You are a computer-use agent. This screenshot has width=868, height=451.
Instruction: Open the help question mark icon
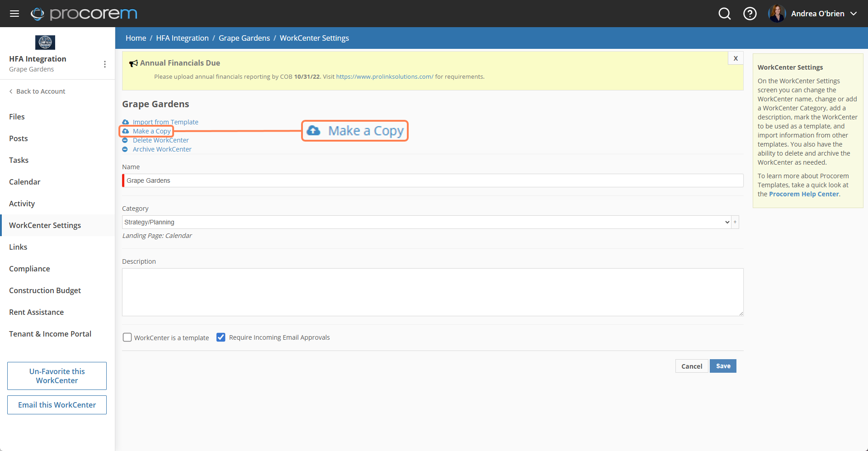click(x=750, y=14)
